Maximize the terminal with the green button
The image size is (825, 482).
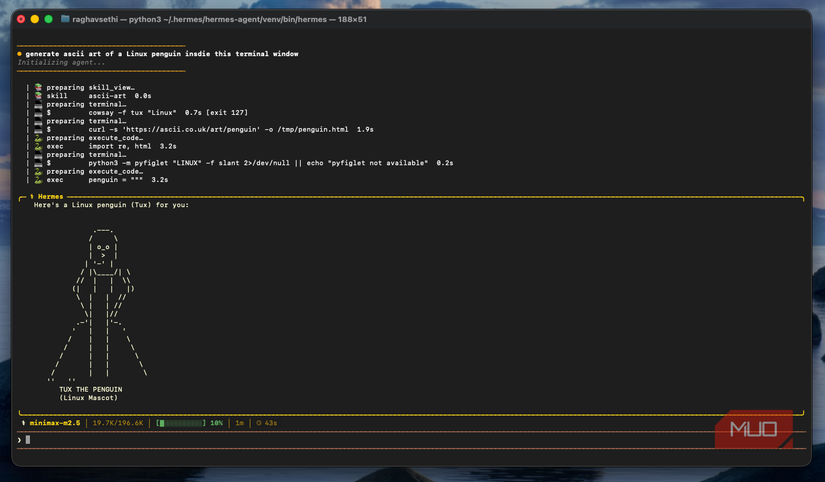click(x=48, y=19)
